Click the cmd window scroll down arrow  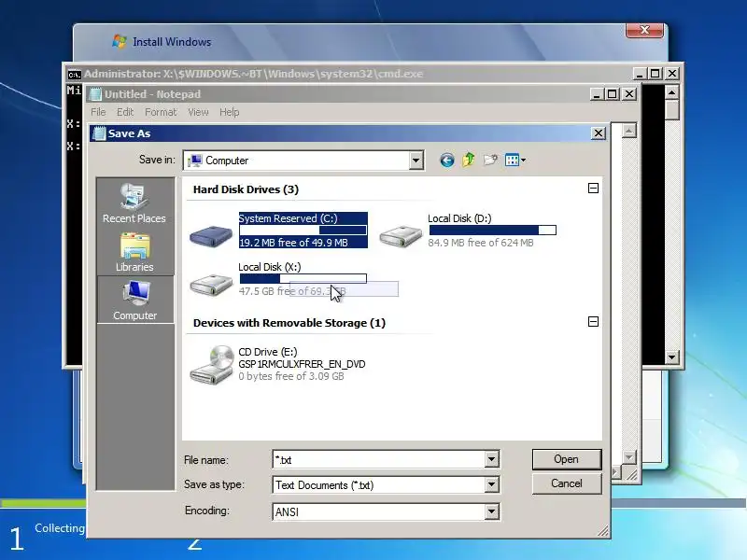[x=671, y=357]
